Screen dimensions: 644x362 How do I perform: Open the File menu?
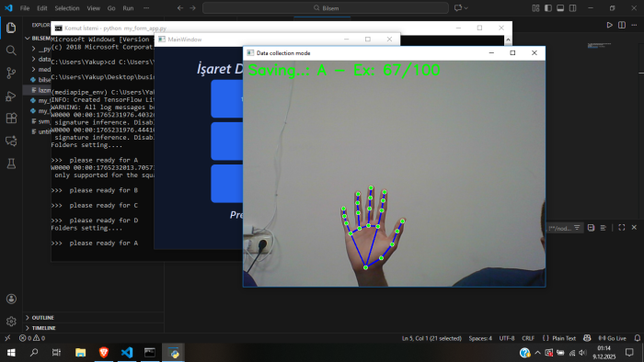pos(25,8)
